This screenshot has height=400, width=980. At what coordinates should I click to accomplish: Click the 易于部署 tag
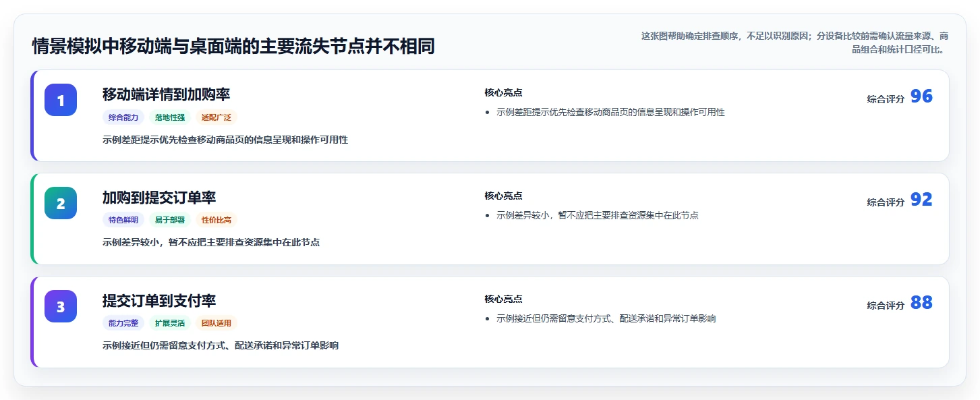[x=170, y=220]
